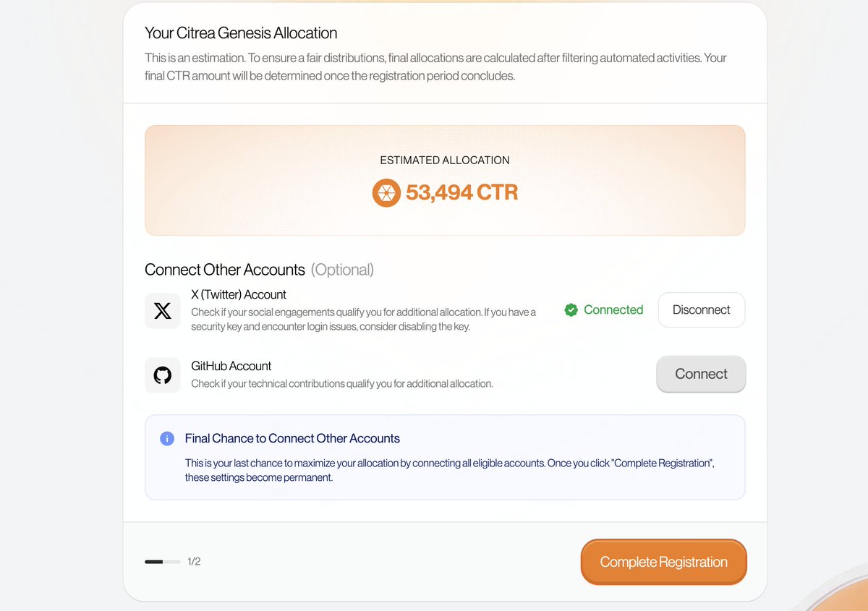Click the Connect Other Accounts heading
Viewport: 868px width, 611px height.
pyautogui.click(x=225, y=270)
